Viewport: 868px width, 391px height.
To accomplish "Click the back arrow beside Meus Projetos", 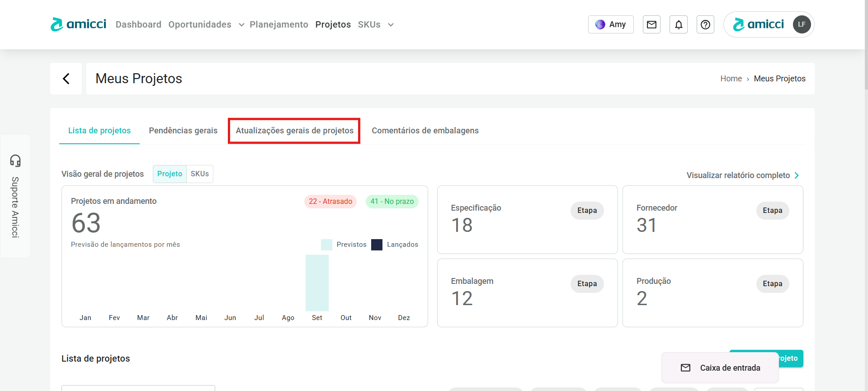I will coord(66,79).
